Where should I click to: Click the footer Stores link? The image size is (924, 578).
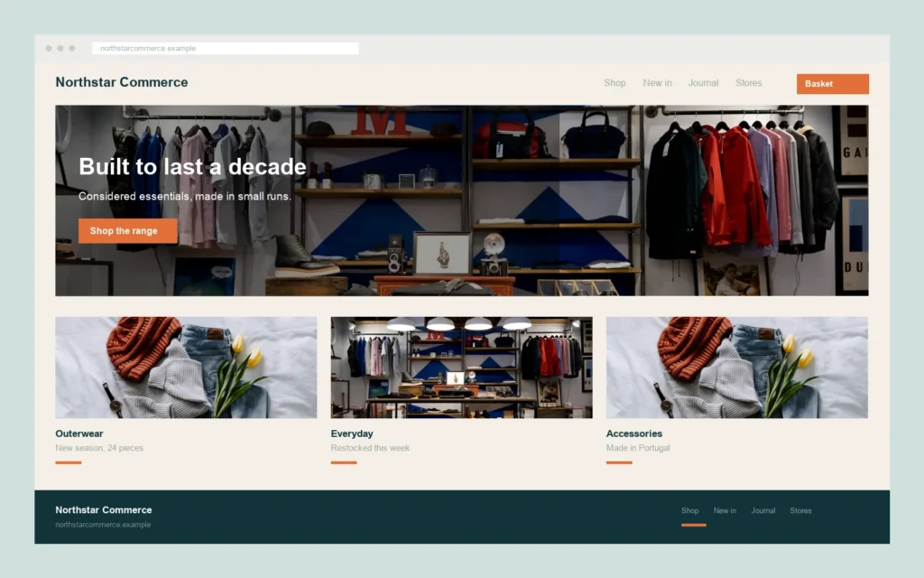pyautogui.click(x=800, y=511)
